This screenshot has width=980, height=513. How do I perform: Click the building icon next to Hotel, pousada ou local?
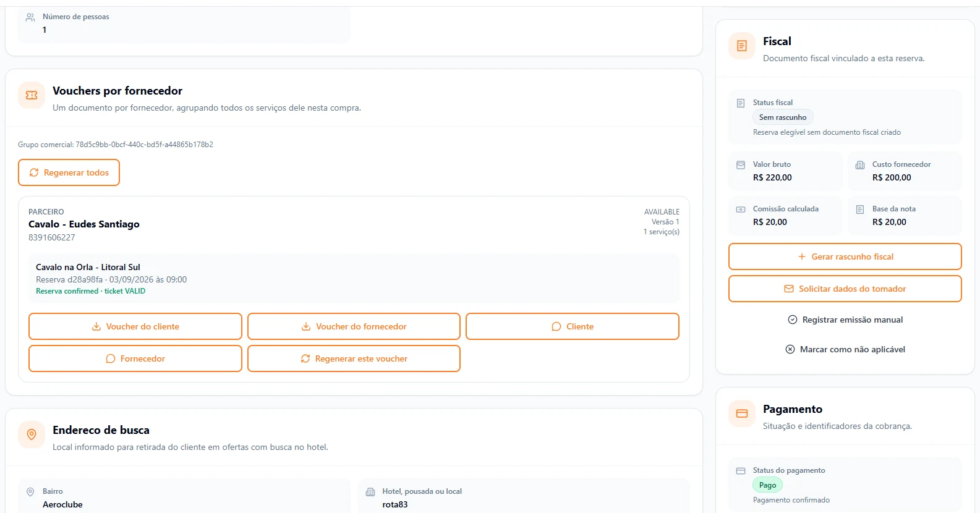coord(370,492)
